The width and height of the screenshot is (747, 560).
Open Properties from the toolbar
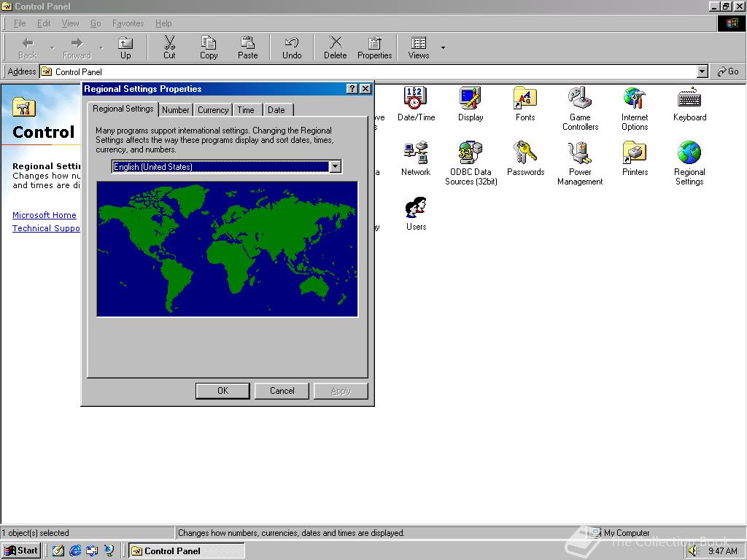point(374,47)
